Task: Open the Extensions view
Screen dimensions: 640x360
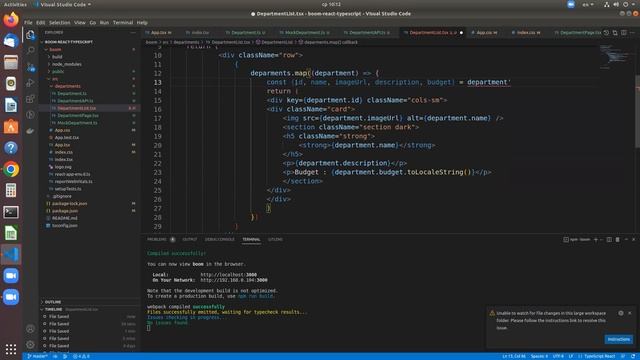Action: [30, 99]
